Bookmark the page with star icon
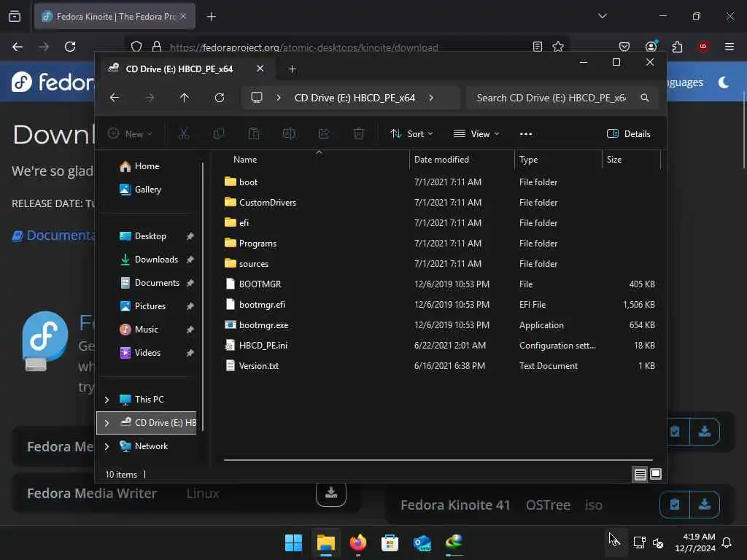 558,47
